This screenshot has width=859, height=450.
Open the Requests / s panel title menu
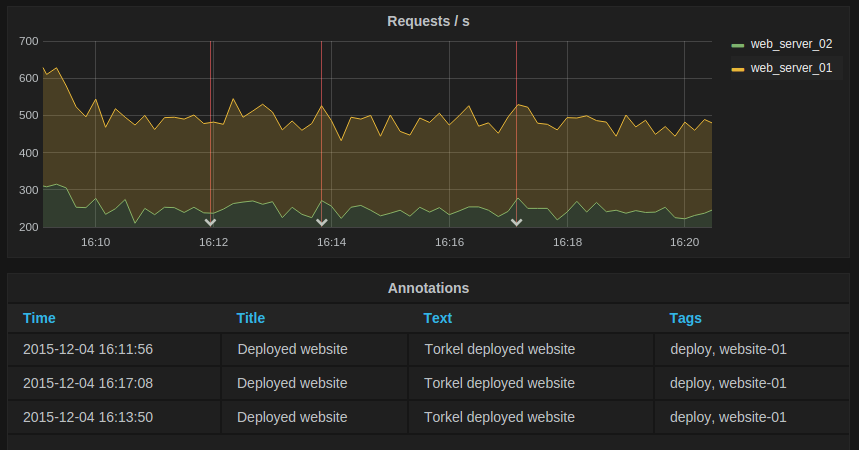pyautogui.click(x=428, y=21)
